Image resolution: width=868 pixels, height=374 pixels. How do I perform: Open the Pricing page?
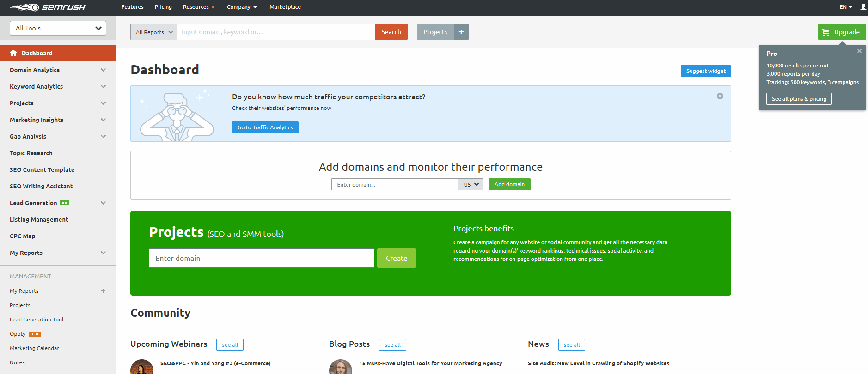[163, 7]
